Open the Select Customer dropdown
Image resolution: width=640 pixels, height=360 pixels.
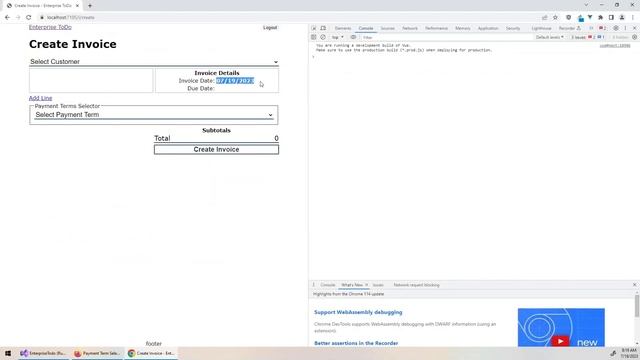tap(154, 62)
